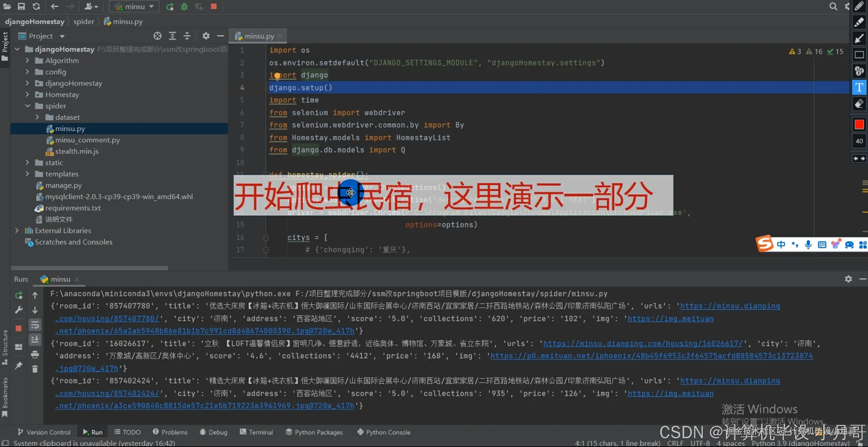Toggle Sogou microphone voice input
This screenshot has width=868, height=447.
coord(808,244)
